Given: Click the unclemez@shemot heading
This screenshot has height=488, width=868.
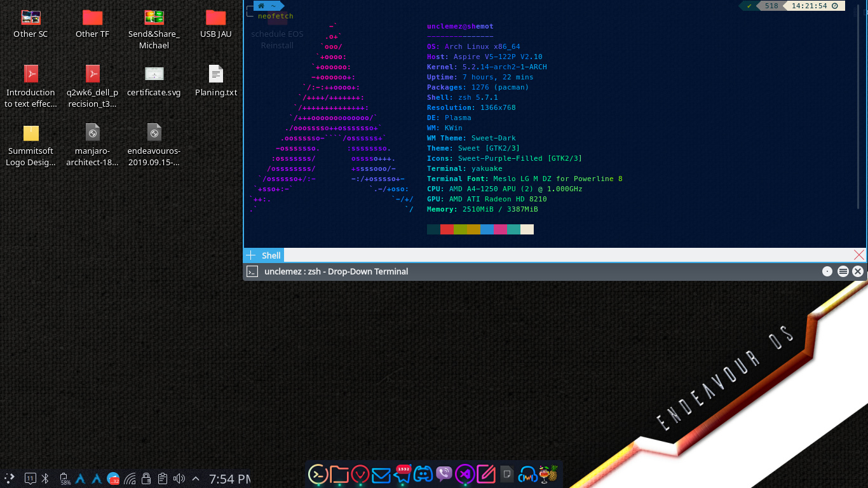Looking at the screenshot, I should (460, 26).
